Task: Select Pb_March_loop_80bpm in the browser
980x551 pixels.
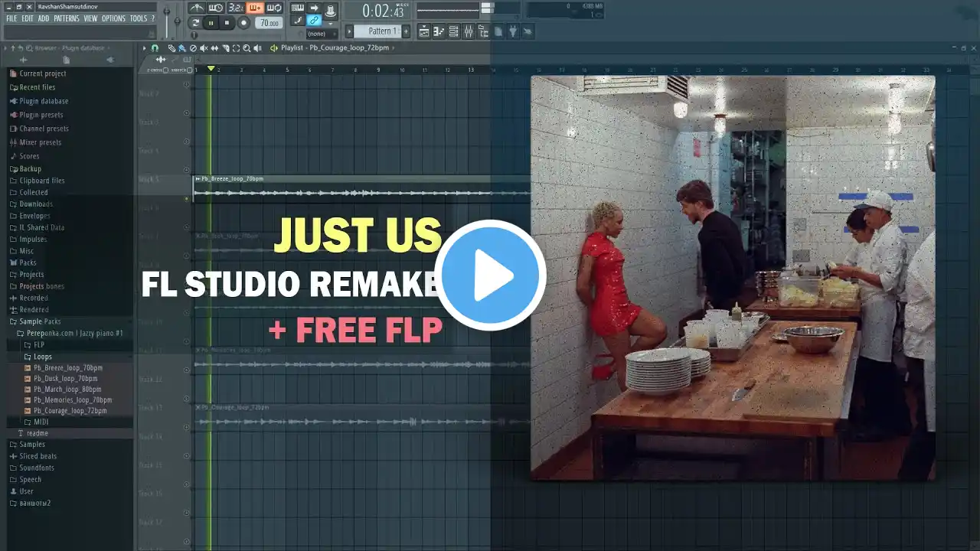Action: (67, 389)
